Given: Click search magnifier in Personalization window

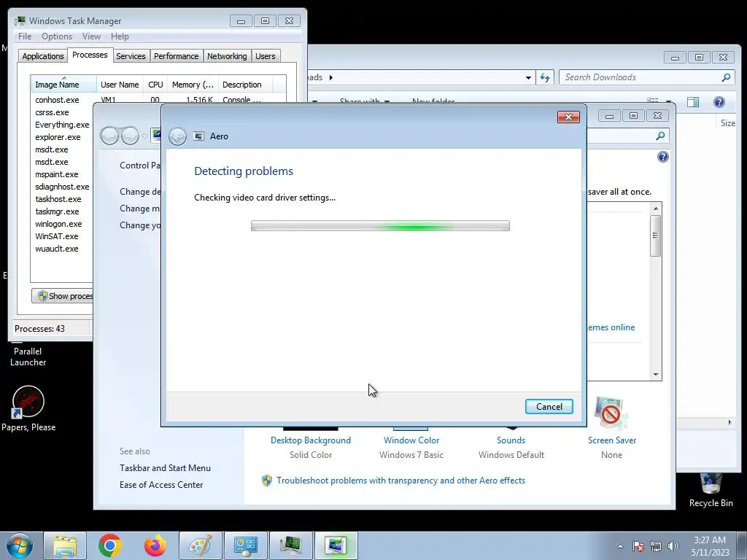Looking at the screenshot, I should [659, 136].
